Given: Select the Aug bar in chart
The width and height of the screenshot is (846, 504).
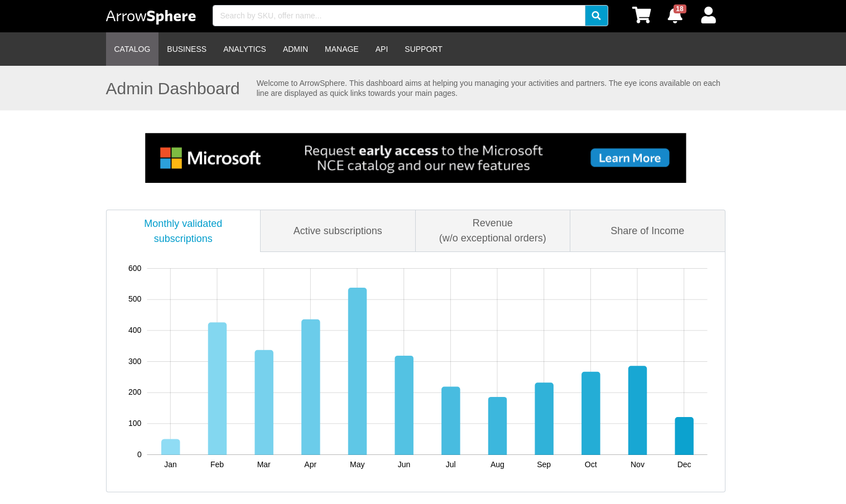Looking at the screenshot, I should click(x=497, y=426).
